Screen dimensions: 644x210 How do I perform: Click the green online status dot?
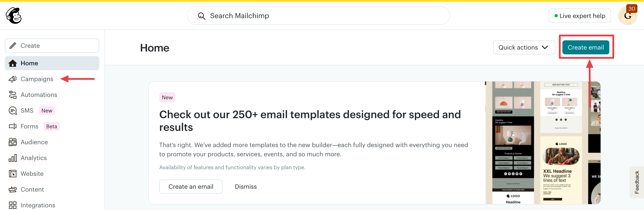point(556,16)
